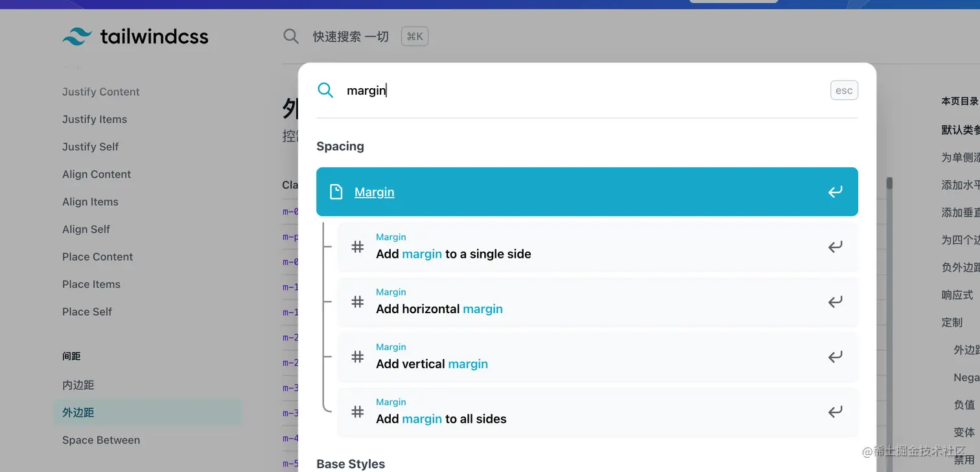Open Align Self in sidebar
The height and width of the screenshot is (472, 980).
[86, 230]
